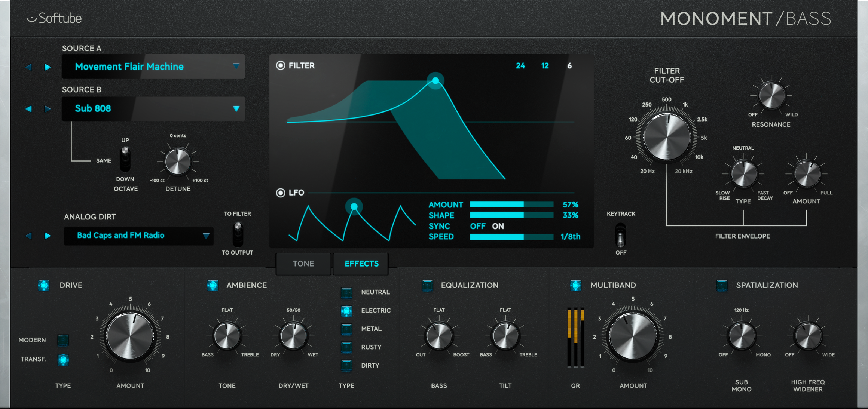Select the Metal ambience type
The image size is (868, 409).
[x=346, y=329]
